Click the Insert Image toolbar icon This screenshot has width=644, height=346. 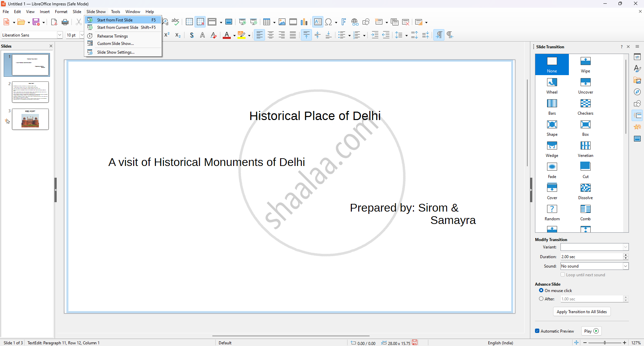[282, 22]
